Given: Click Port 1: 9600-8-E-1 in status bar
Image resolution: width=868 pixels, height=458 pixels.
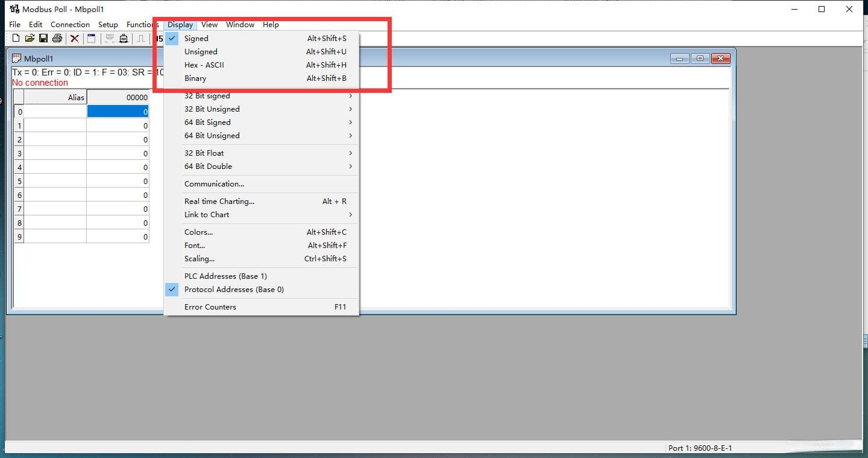Looking at the screenshot, I should point(700,448).
